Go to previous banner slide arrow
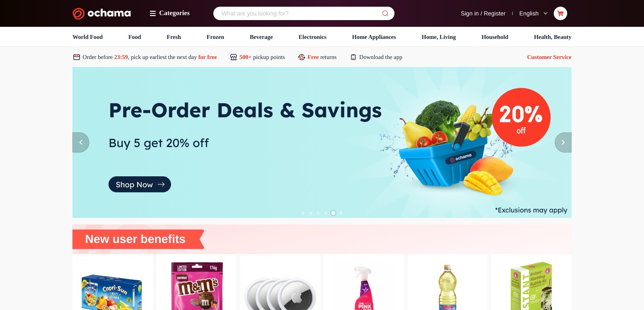Viewport: 644px width, 310px height. [x=81, y=142]
